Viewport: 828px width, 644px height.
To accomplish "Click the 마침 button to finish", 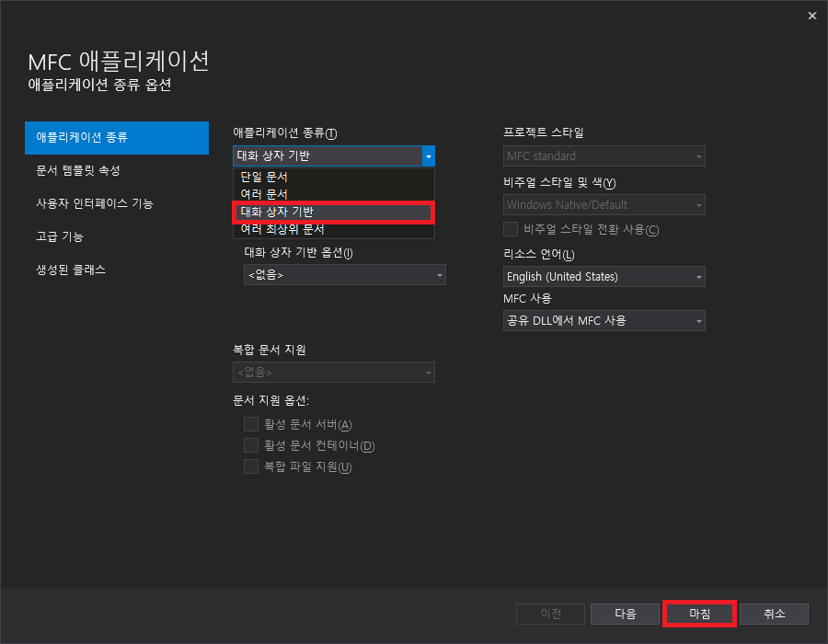I will 699,614.
